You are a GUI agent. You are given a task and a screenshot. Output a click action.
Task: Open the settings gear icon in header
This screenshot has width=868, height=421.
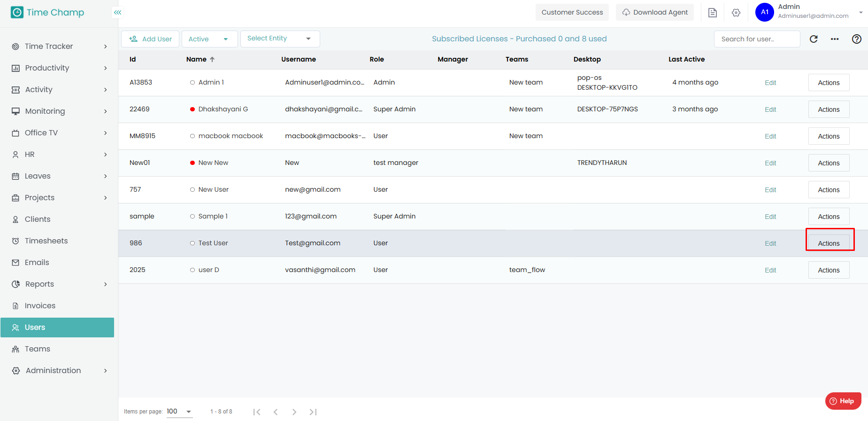coord(736,13)
